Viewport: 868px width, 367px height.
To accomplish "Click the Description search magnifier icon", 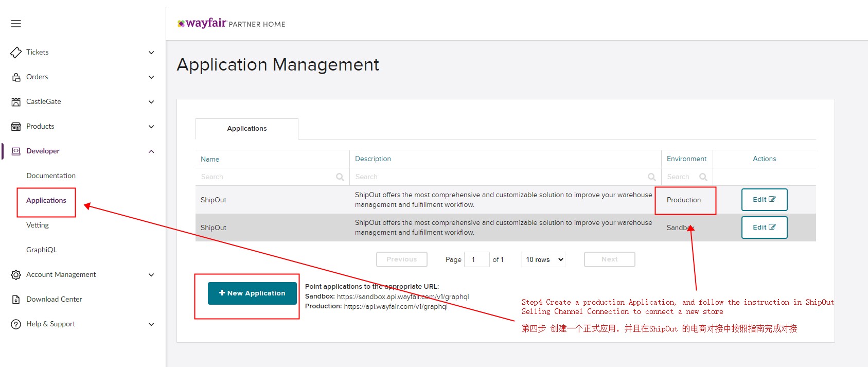I will pos(651,177).
